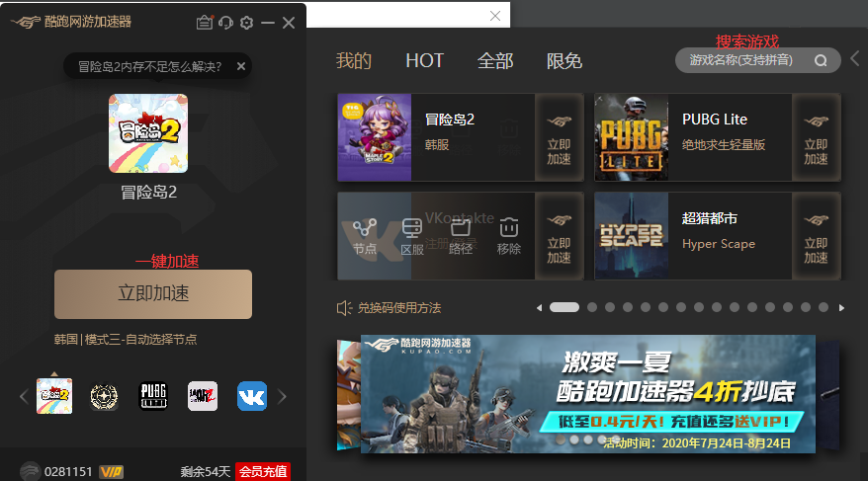Click the 绝地求生轻量版 subtitle text
This screenshot has height=481, width=868.
(x=724, y=145)
